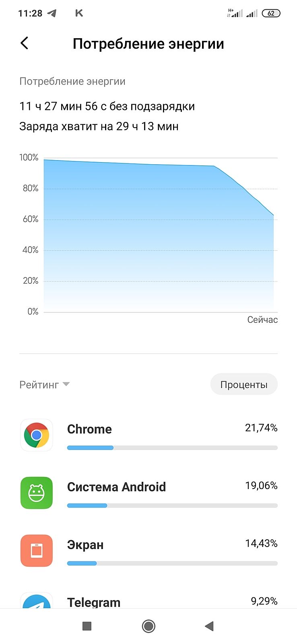Tap the battery indicator in status bar

coord(271,13)
